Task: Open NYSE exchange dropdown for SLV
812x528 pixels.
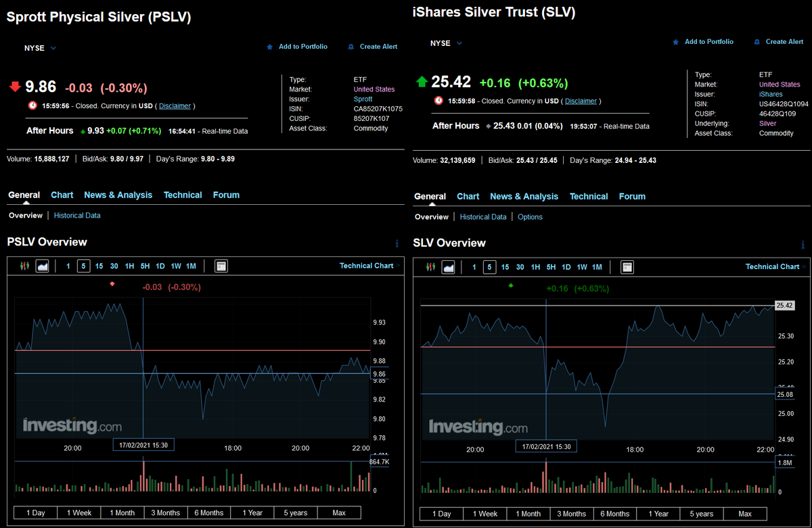Action: coord(446,43)
